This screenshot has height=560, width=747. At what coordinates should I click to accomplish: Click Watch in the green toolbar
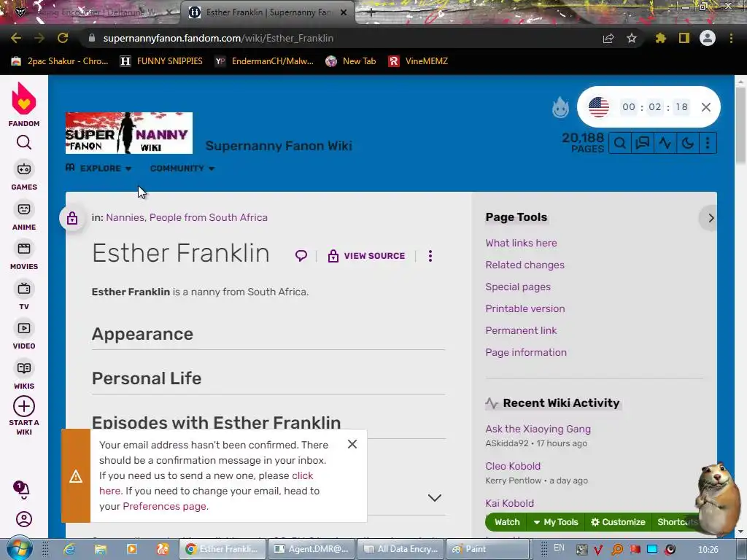click(506, 522)
